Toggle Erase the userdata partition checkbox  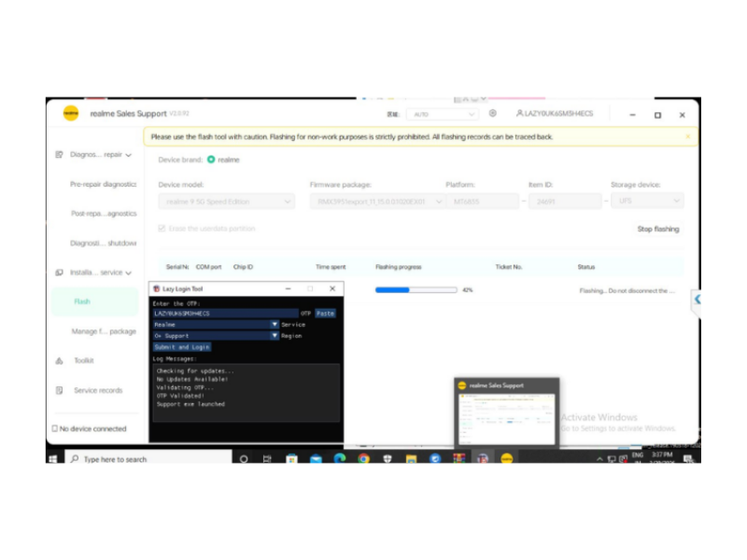pos(162,229)
